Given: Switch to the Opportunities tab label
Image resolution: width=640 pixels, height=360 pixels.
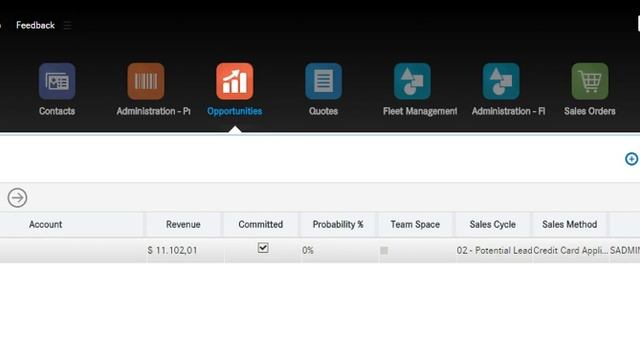Looking at the screenshot, I should pos(234,111).
